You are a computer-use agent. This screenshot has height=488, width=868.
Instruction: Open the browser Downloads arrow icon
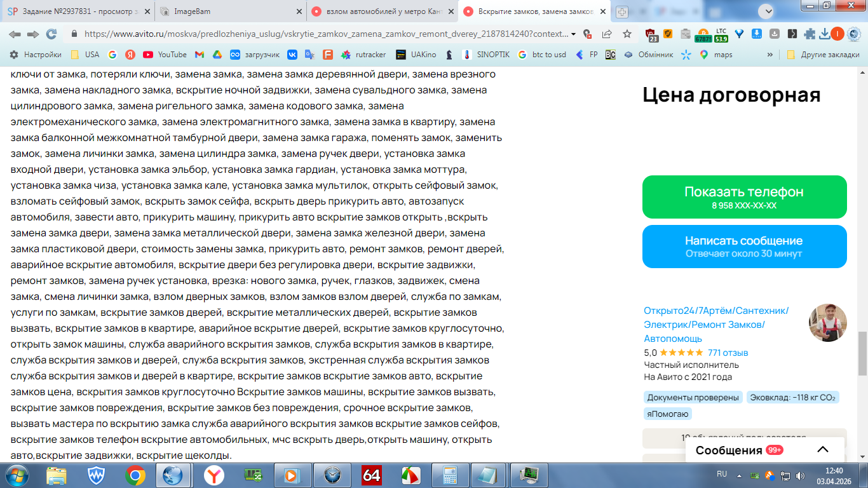pyautogui.click(x=824, y=34)
